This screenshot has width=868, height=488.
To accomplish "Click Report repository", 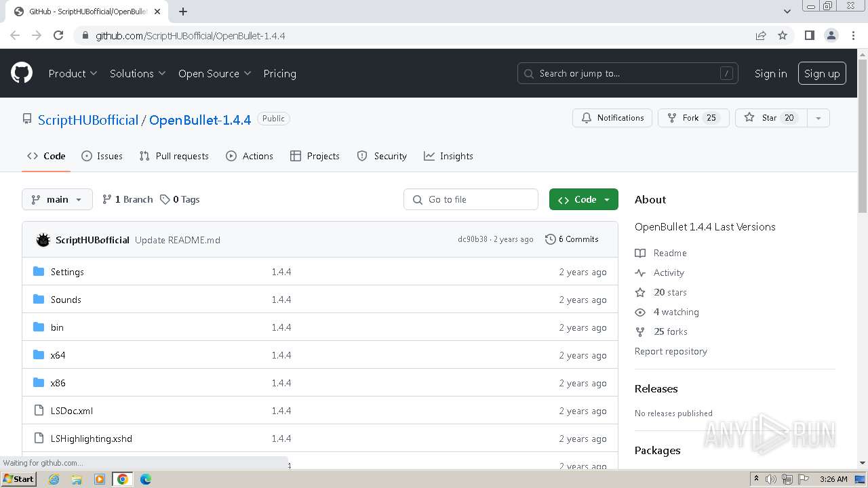I will (671, 351).
